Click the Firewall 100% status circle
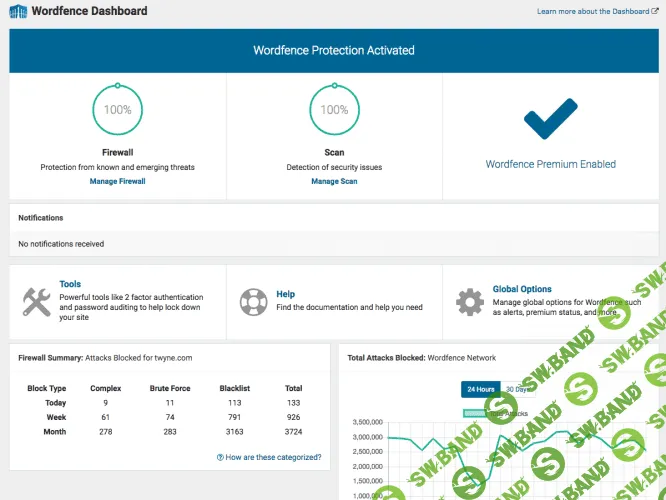The image size is (666, 500). 117,110
